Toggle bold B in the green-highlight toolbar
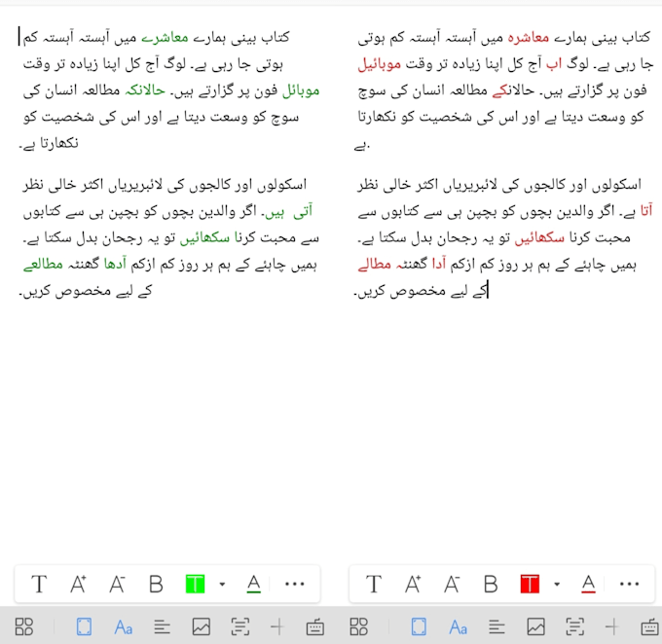 tap(156, 584)
